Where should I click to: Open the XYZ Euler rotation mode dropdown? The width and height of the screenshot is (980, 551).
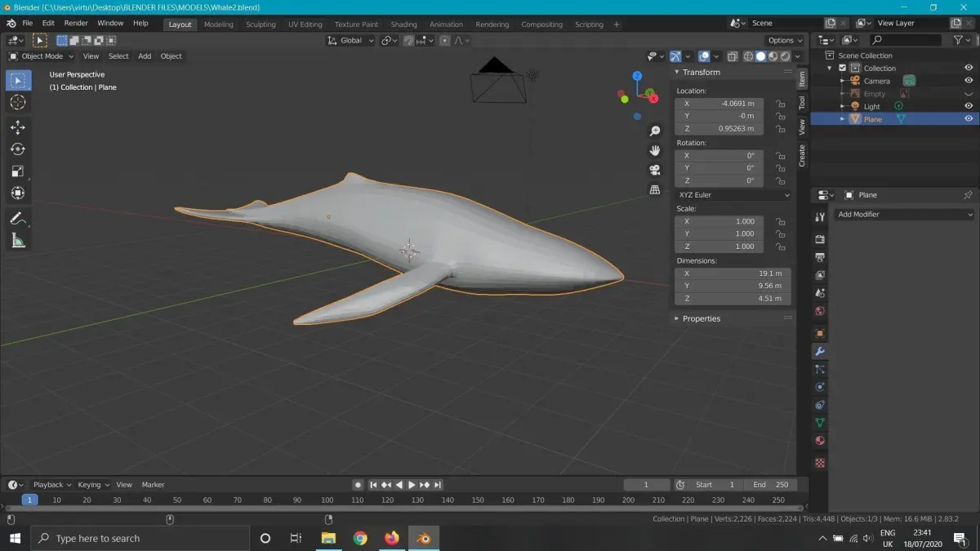point(733,195)
